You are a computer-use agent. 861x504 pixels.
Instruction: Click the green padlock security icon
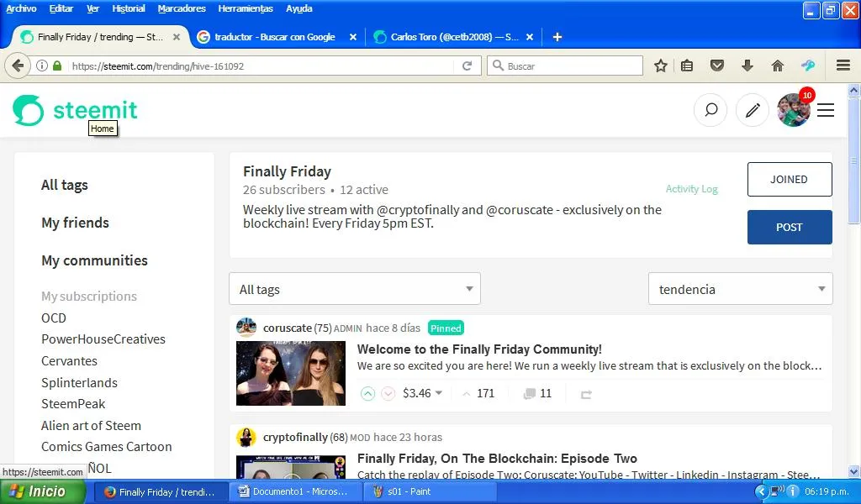pyautogui.click(x=57, y=66)
